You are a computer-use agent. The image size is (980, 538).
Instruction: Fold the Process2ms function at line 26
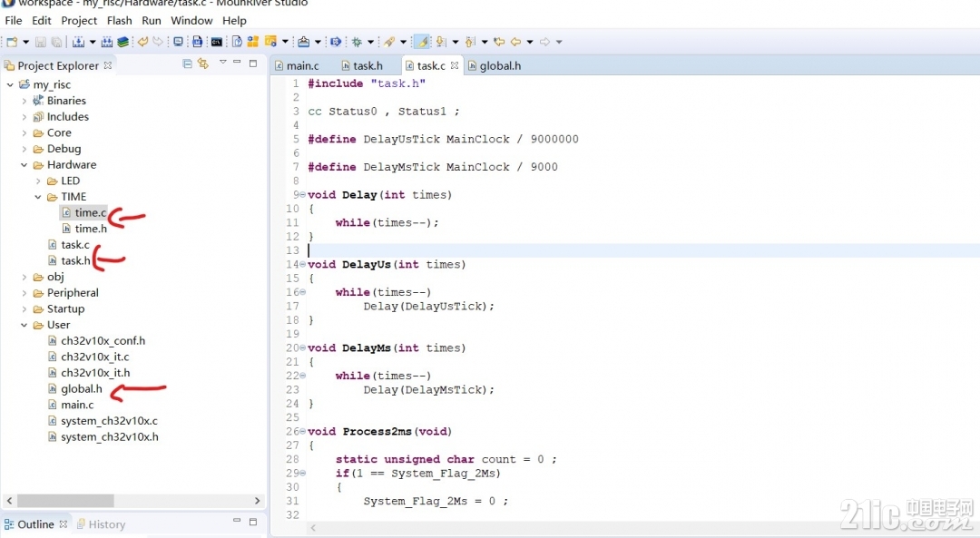coord(303,431)
